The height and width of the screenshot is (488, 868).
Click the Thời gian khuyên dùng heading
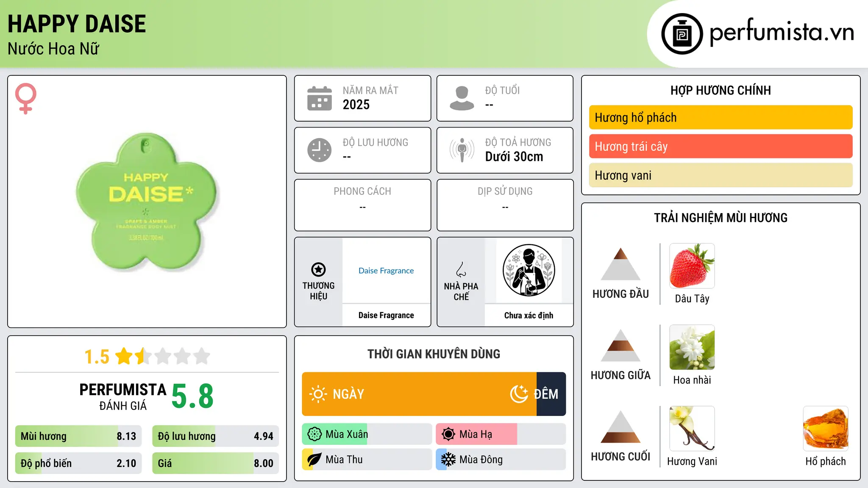tap(434, 354)
